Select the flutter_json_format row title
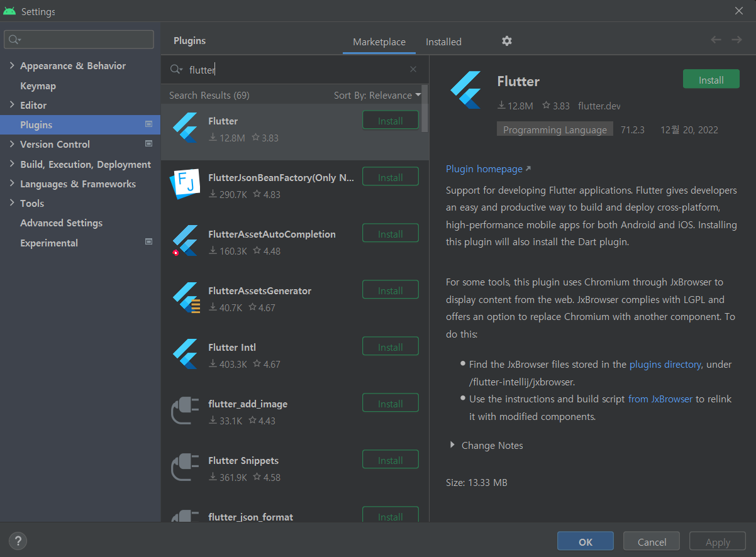This screenshot has height=557, width=756. click(x=250, y=517)
